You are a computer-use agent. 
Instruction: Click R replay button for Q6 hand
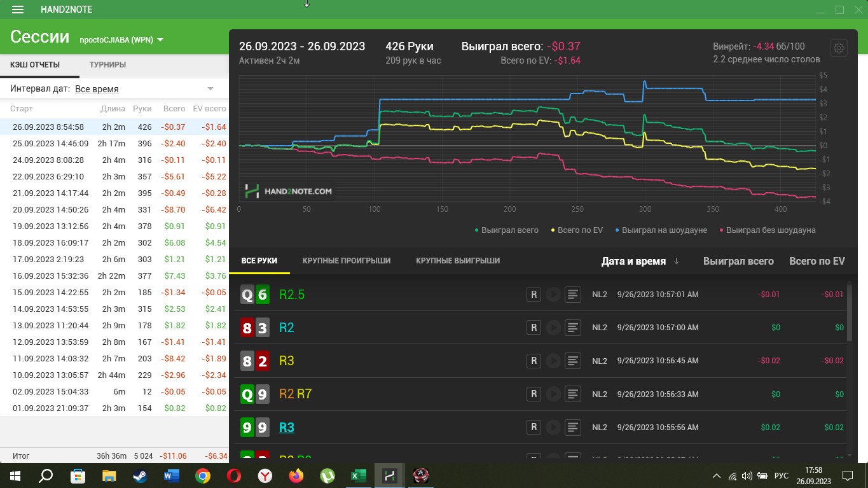pyautogui.click(x=534, y=295)
